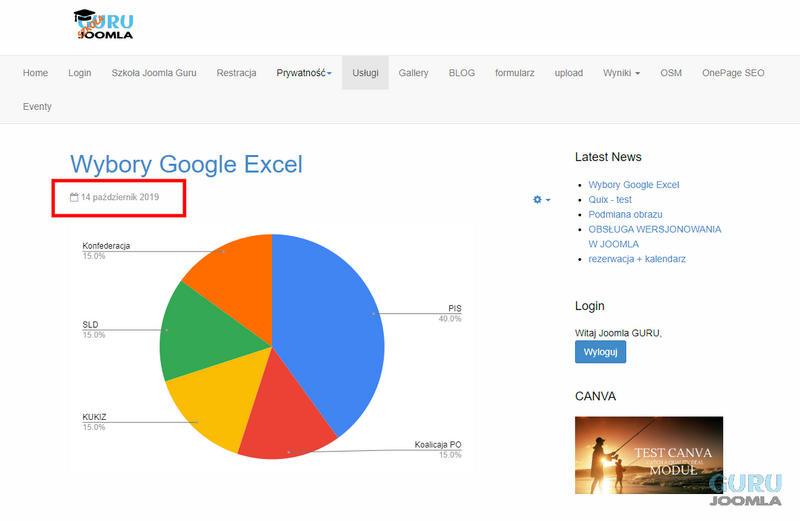
Task: Click the date 14 październik 2019
Action: click(120, 197)
